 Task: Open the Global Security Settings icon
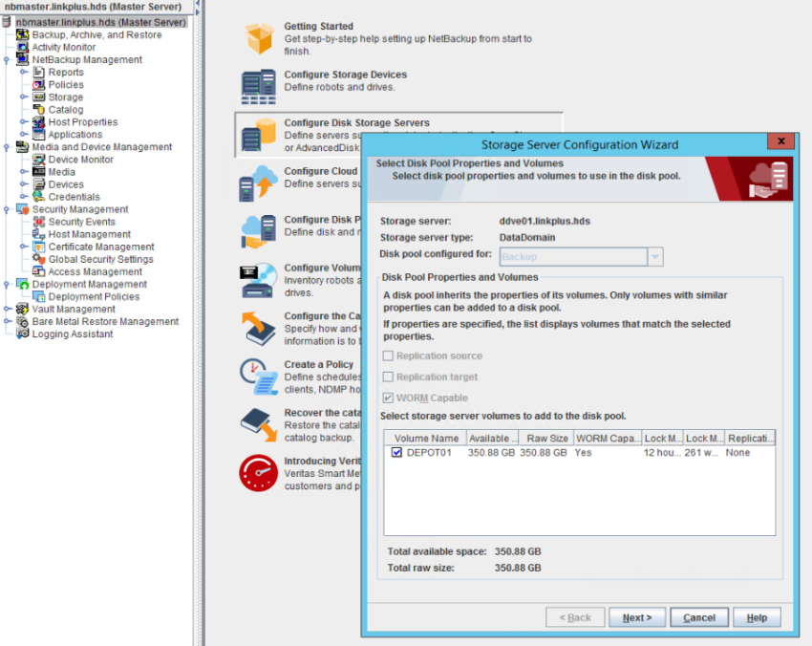39,259
